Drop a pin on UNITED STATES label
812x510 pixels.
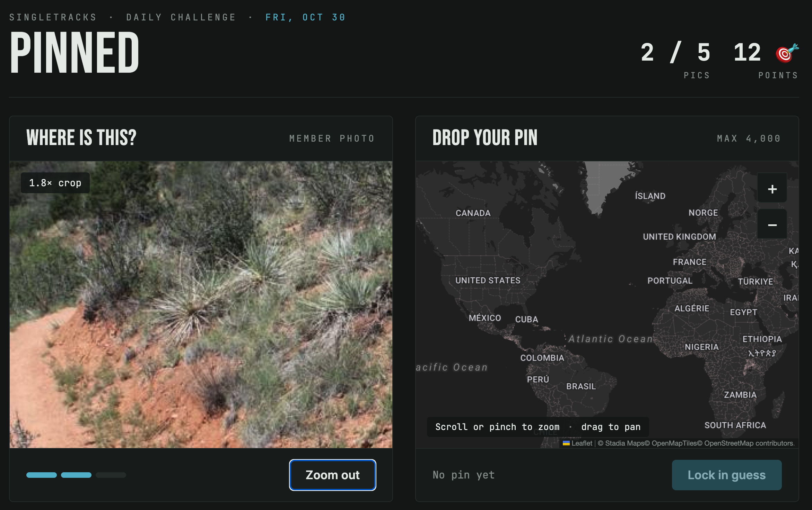(x=487, y=280)
